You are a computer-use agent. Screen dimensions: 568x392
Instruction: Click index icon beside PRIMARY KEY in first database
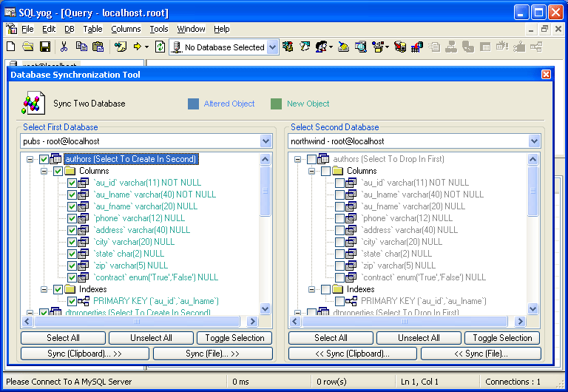click(84, 301)
